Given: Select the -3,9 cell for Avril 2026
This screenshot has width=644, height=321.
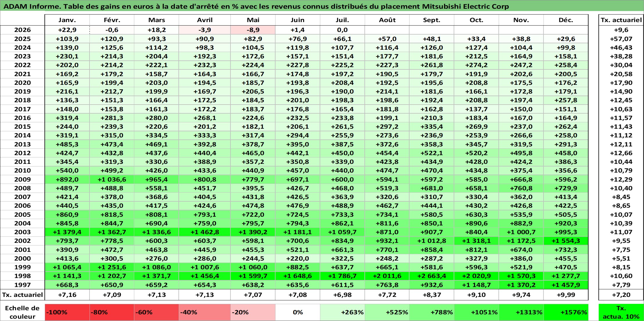Looking at the screenshot, I should 205,30.
